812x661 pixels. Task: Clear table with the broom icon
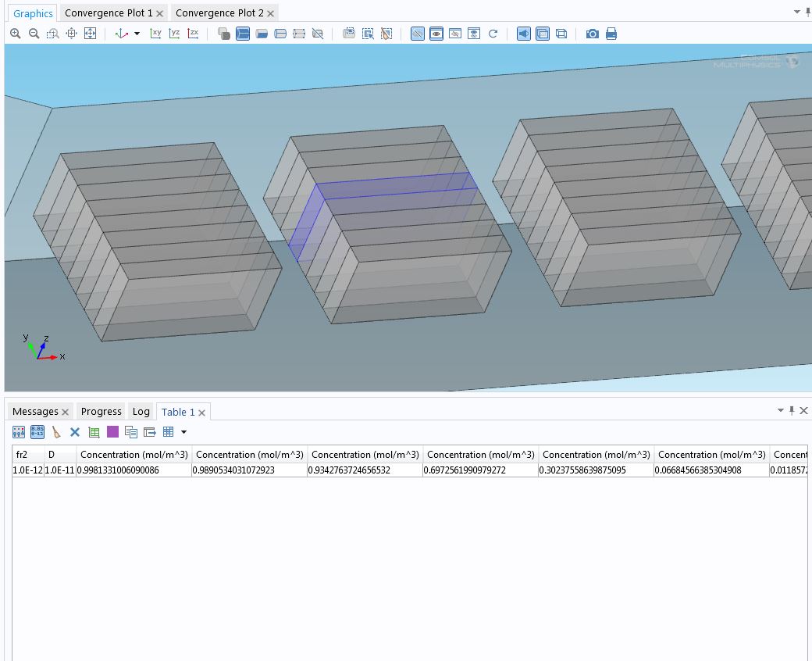point(56,432)
